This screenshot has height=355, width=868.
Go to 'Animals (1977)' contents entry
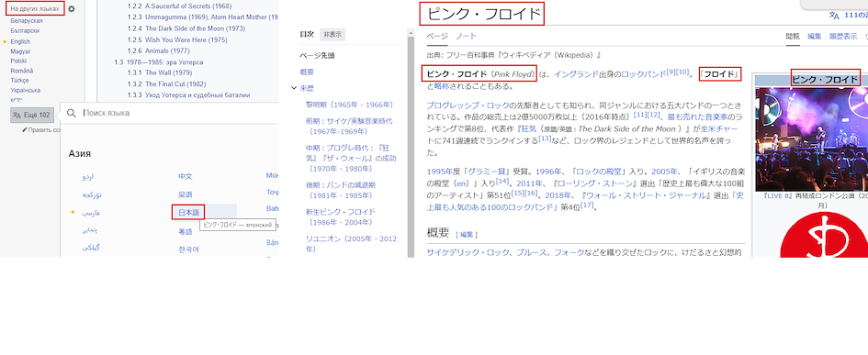[168, 50]
